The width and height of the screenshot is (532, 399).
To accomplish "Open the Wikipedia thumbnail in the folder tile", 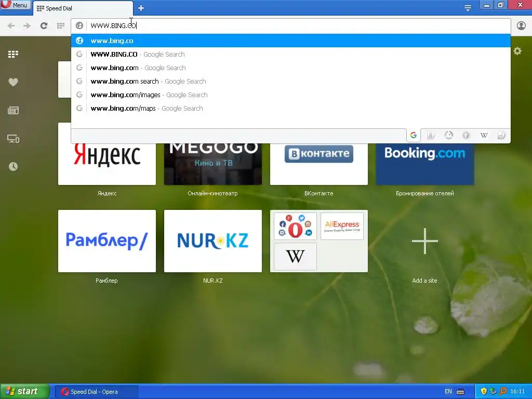I will pyautogui.click(x=295, y=256).
